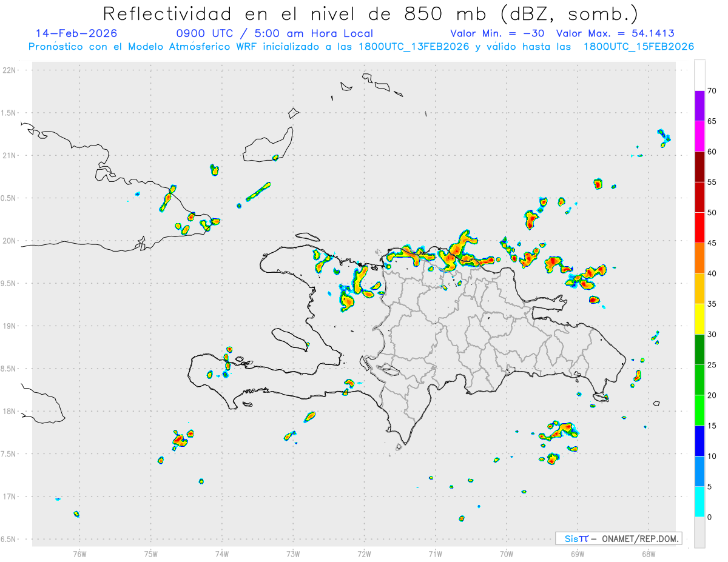Select the '68W' longitude axis label
Viewport: 728px width, 562px height.
click(649, 554)
